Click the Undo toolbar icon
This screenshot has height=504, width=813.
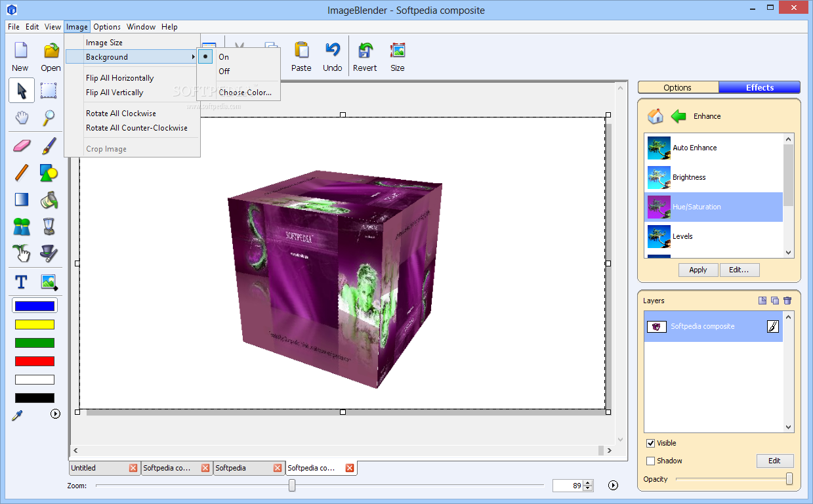[x=332, y=51]
